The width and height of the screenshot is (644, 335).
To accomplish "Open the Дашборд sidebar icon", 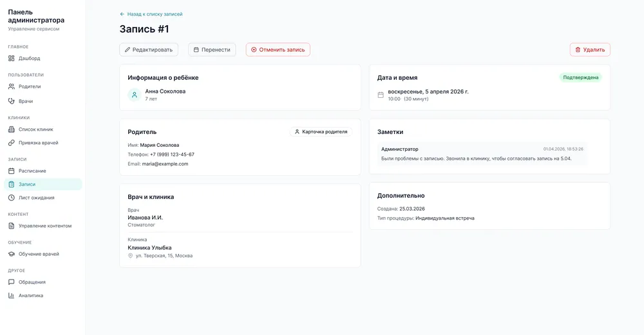I will point(12,59).
